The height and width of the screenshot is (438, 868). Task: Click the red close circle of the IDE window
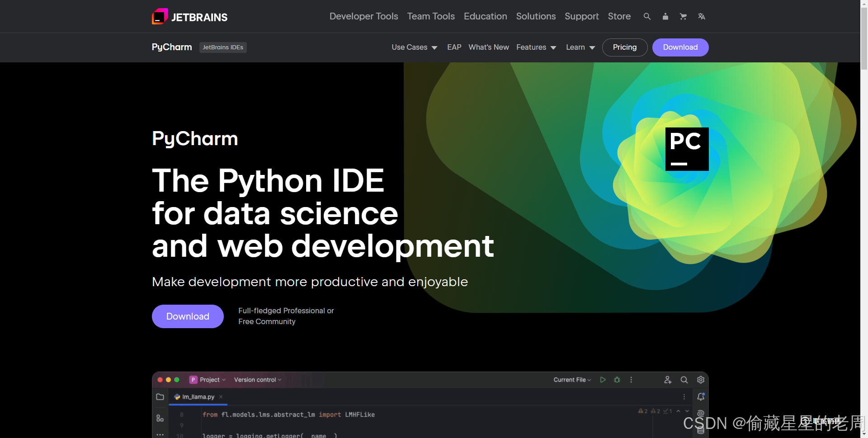point(160,380)
